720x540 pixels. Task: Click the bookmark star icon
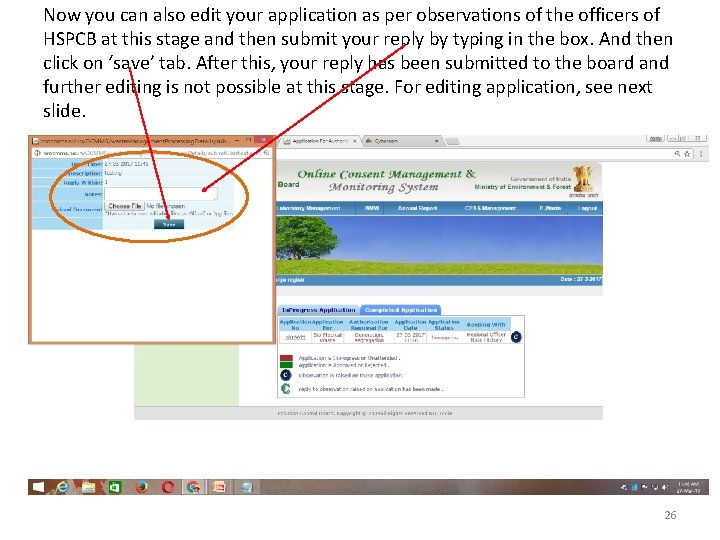687,154
